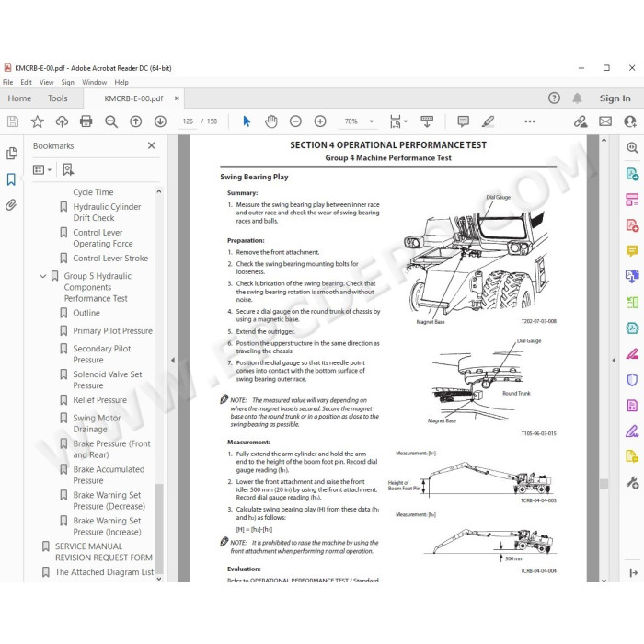Zoom out with minus icon

(x=295, y=121)
